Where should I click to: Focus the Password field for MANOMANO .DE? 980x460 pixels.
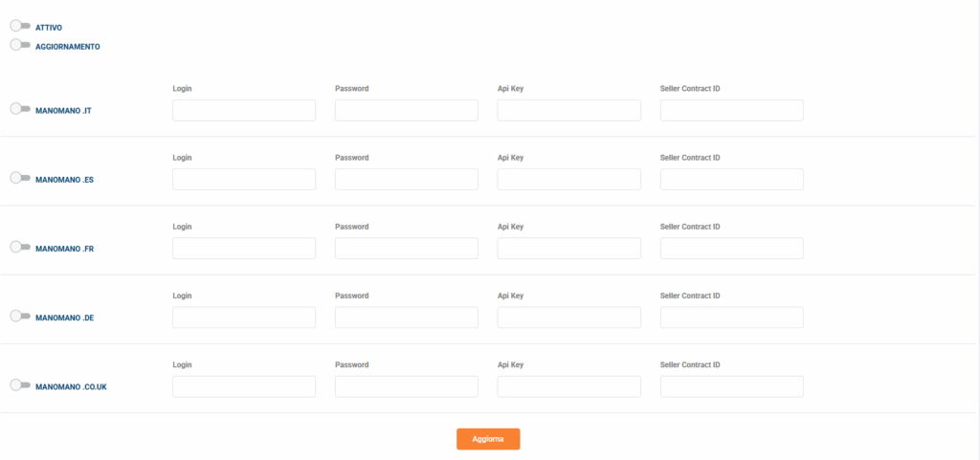point(407,318)
